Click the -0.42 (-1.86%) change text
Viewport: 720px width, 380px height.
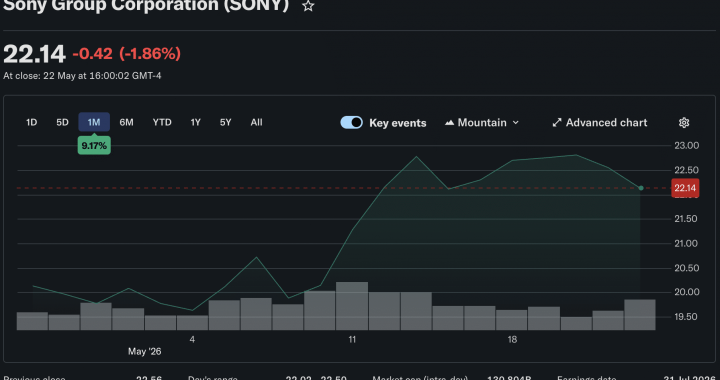click(x=127, y=54)
